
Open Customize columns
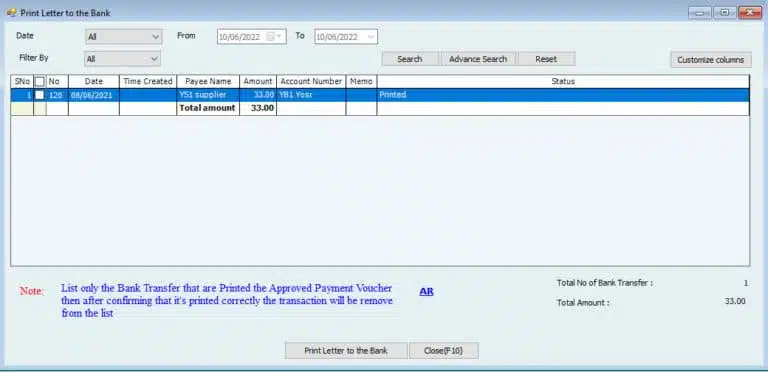pyautogui.click(x=711, y=60)
